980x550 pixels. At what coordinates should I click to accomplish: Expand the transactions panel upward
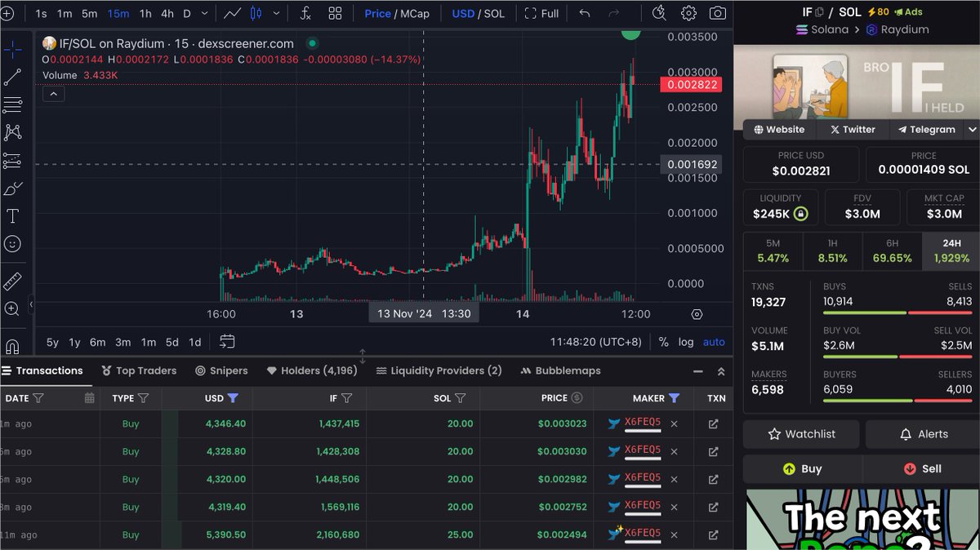pos(721,371)
